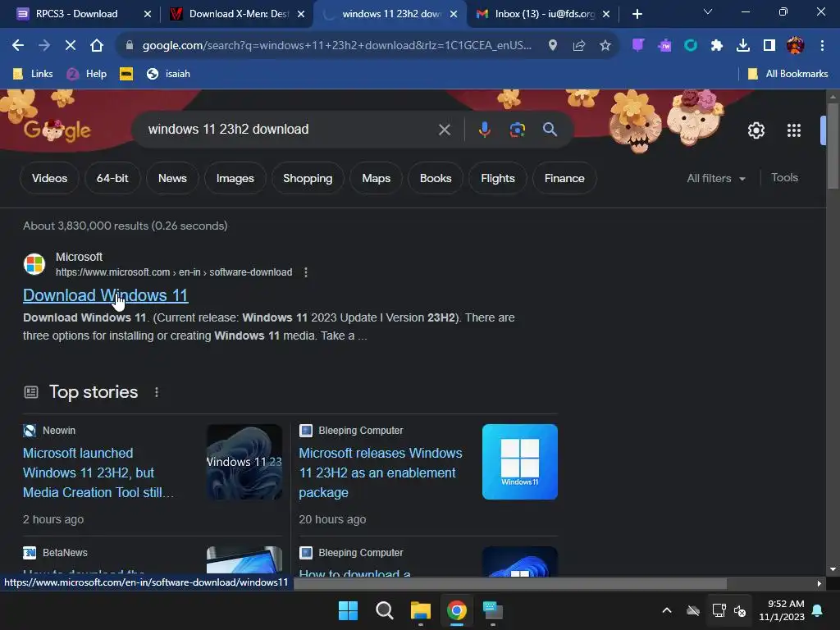Open Top stories options menu

(x=157, y=392)
